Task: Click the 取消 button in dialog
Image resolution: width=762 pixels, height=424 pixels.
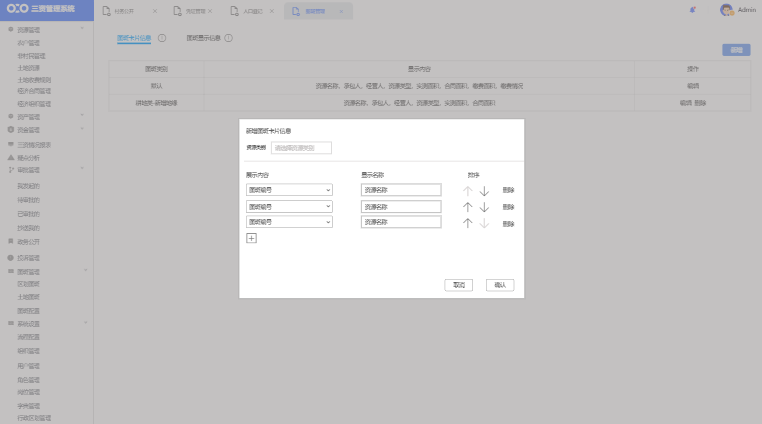Action: tap(458, 284)
